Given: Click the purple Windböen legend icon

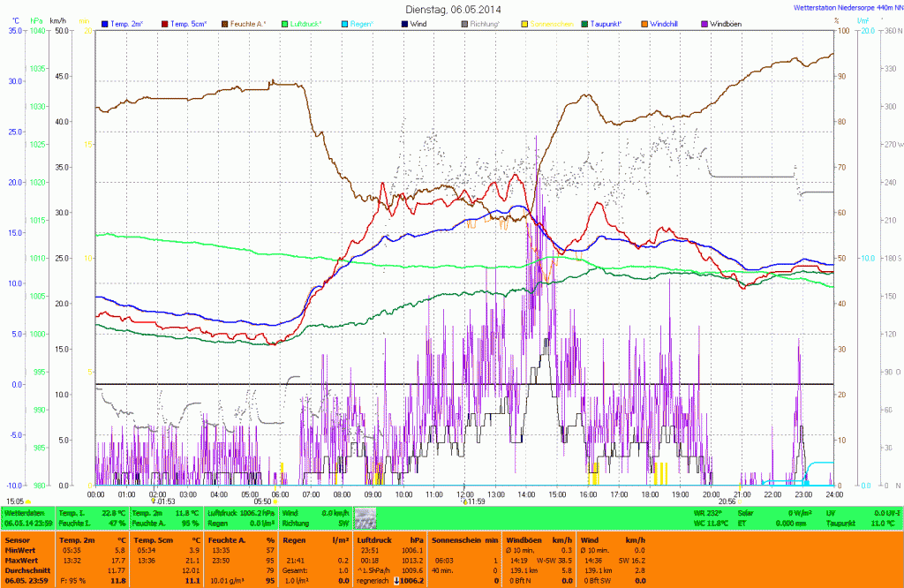Looking at the screenshot, I should (704, 23).
